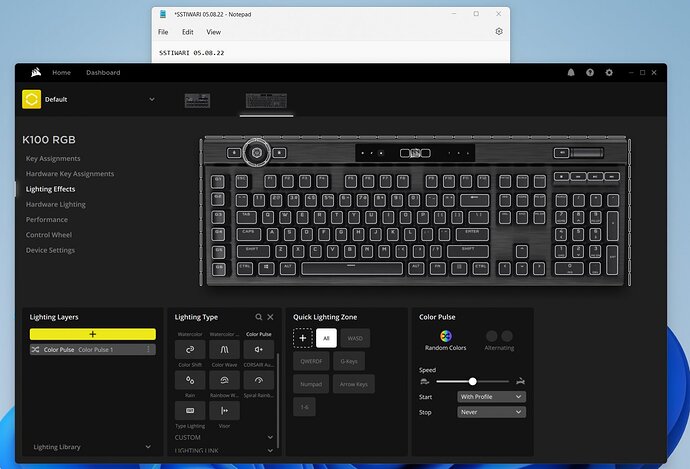Image resolution: width=690 pixels, height=469 pixels.
Task: Open Performance settings
Action: click(47, 220)
